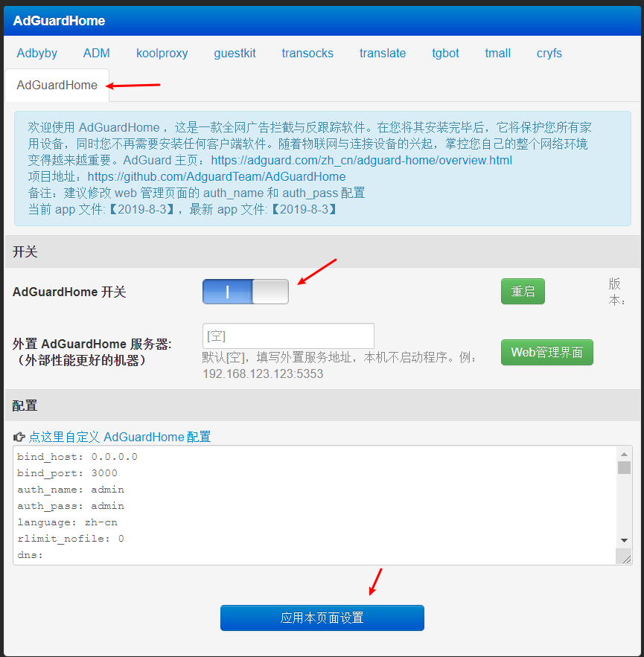
Task: Expand the 点这里自定义 AdGuardHome 配置 link
Action: click(119, 437)
